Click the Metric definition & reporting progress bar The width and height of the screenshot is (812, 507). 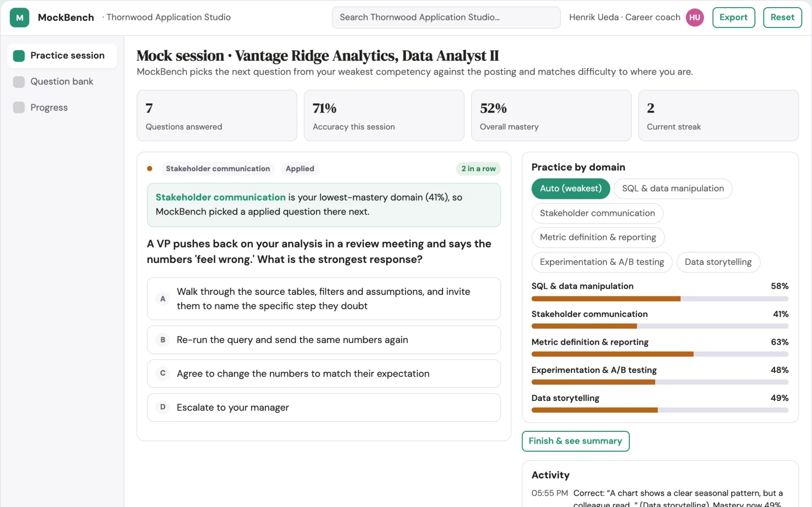point(660,354)
